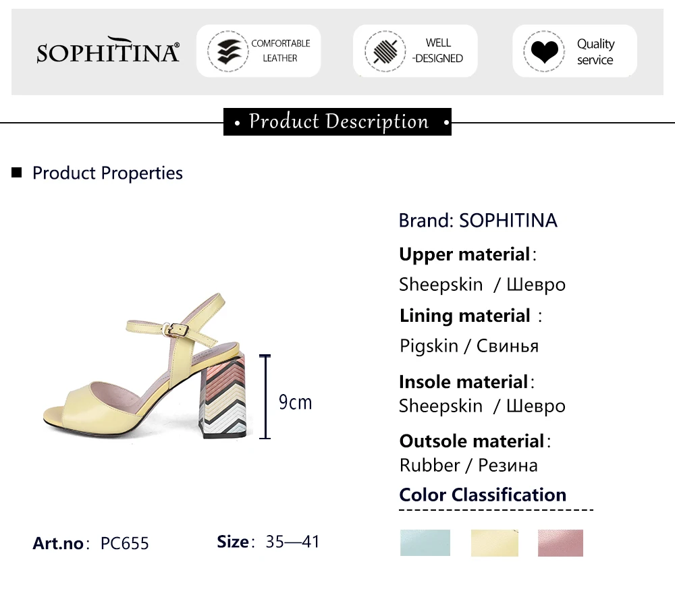Image resolution: width=675 pixels, height=616 pixels.
Task: Click the Size 35—41 text
Action: tap(268, 542)
